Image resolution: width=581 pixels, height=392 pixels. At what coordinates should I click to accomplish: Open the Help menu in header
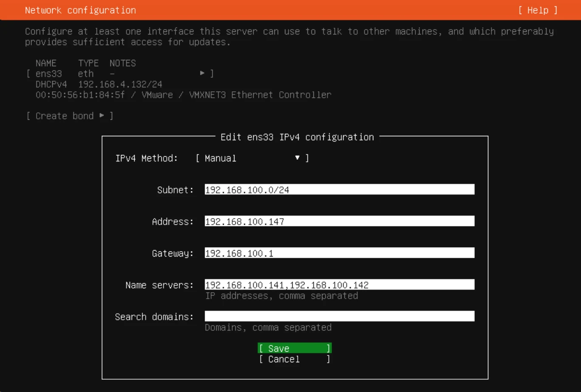538,10
